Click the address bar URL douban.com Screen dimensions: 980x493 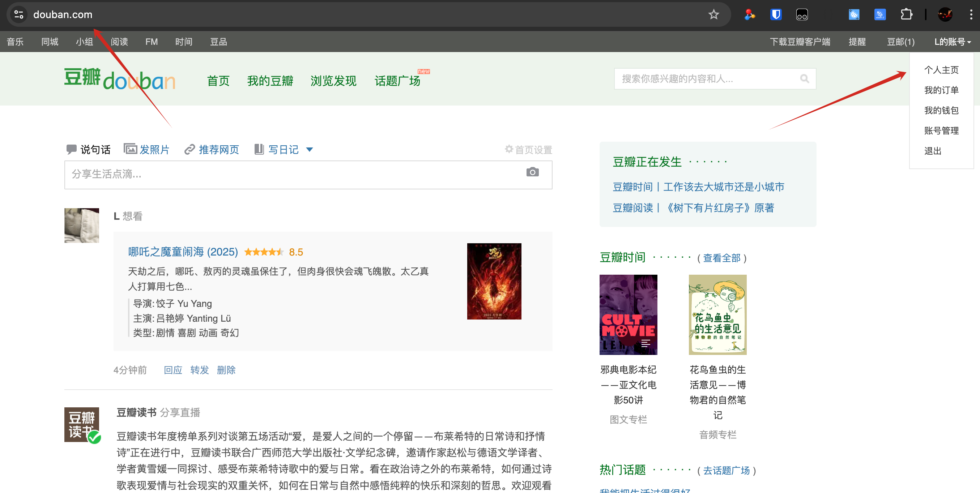tap(63, 14)
